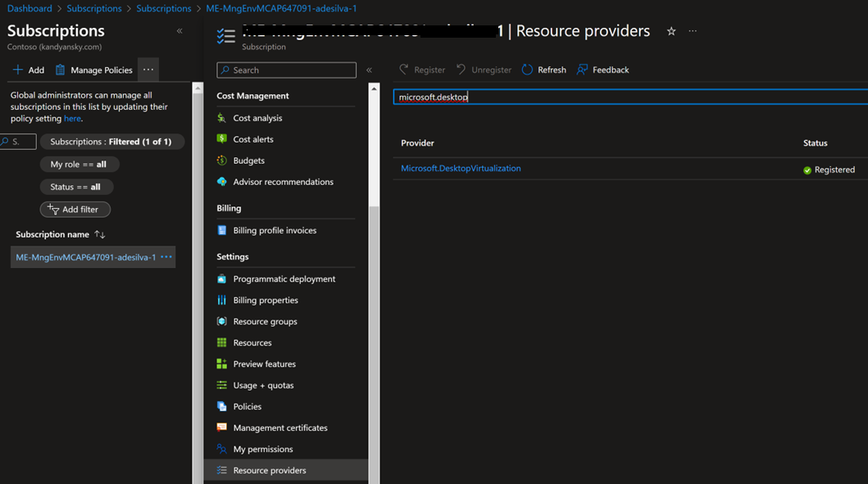Click the navigation menu scrollbar up arrow
Image resolution: width=868 pixels, height=484 pixels.
click(x=375, y=88)
